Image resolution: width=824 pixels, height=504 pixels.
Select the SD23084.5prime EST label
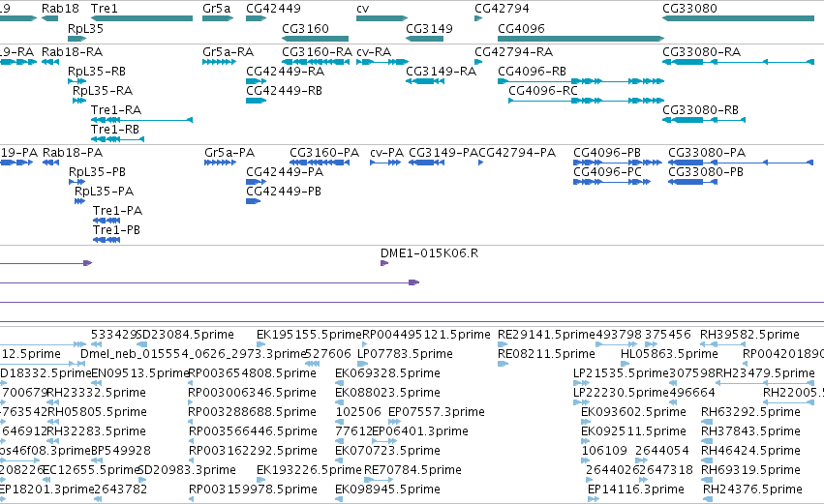pos(186,335)
